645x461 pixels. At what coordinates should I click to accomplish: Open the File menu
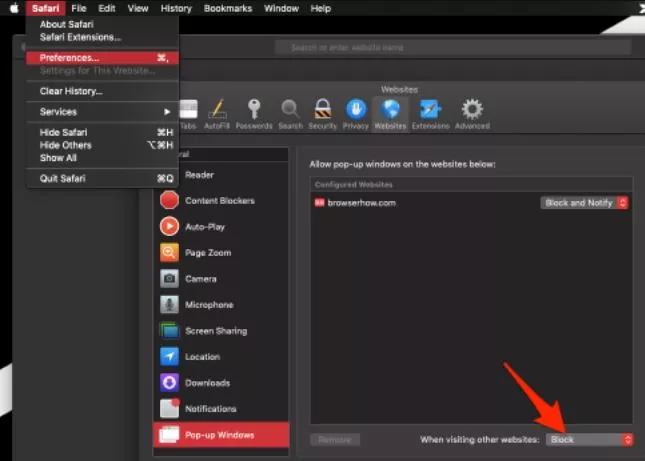[x=79, y=8]
